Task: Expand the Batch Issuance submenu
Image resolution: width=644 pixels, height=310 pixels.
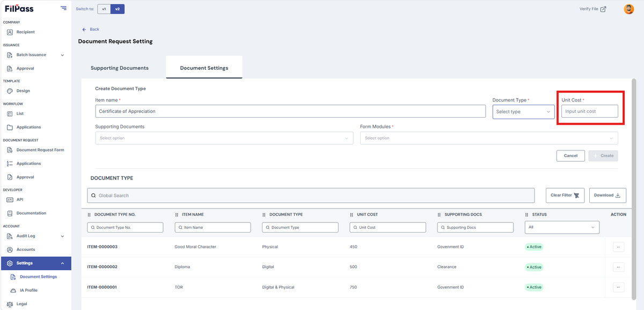Action: click(x=62, y=55)
